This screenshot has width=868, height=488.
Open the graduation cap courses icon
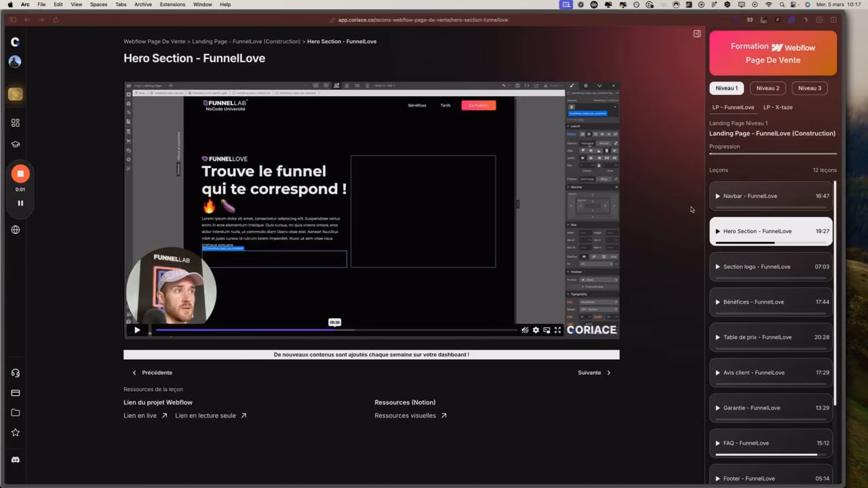(x=15, y=144)
